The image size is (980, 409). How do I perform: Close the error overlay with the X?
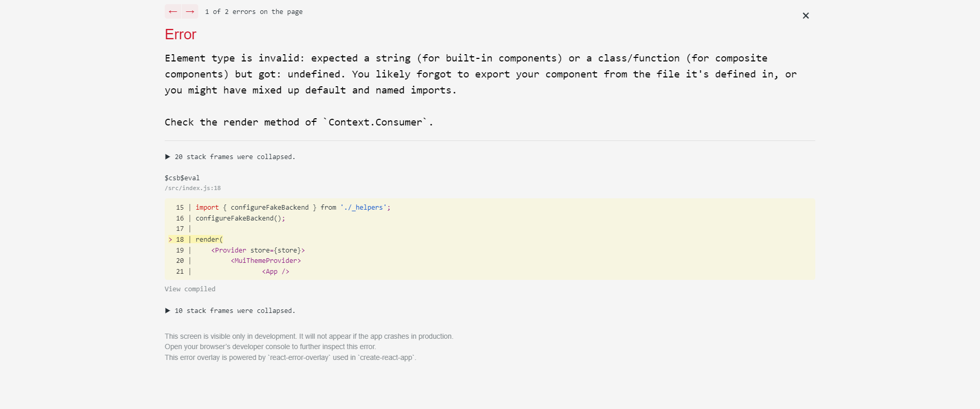click(805, 15)
